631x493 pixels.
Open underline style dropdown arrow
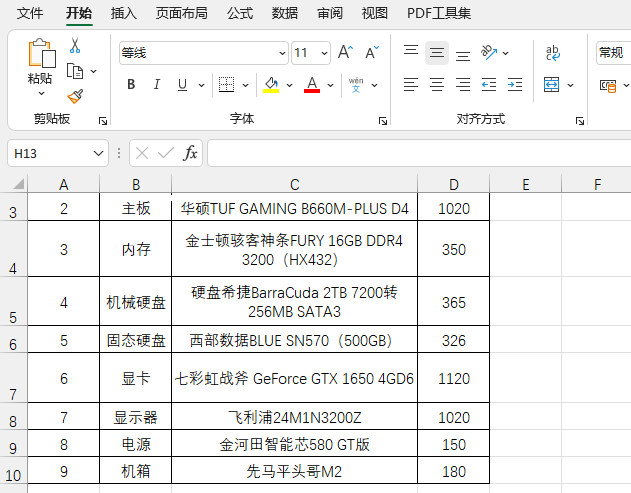[201, 85]
